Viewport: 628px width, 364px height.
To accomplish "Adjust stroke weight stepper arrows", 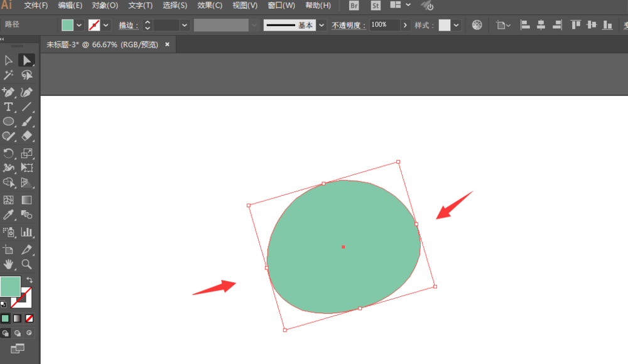I will [x=148, y=25].
